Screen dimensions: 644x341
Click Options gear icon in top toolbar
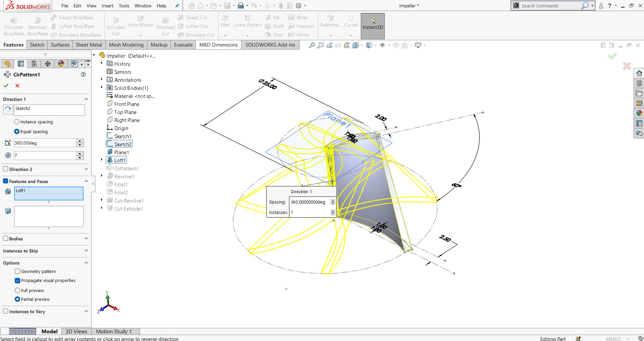click(x=298, y=6)
